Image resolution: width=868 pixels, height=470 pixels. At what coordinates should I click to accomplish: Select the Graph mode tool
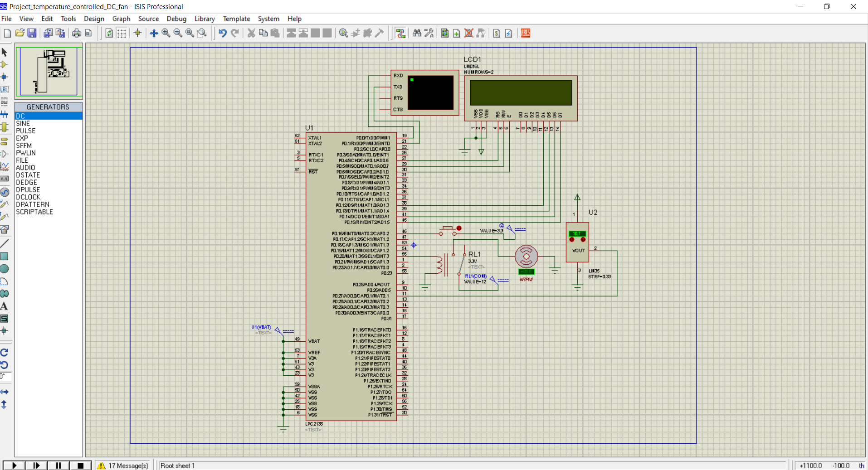pos(5,166)
